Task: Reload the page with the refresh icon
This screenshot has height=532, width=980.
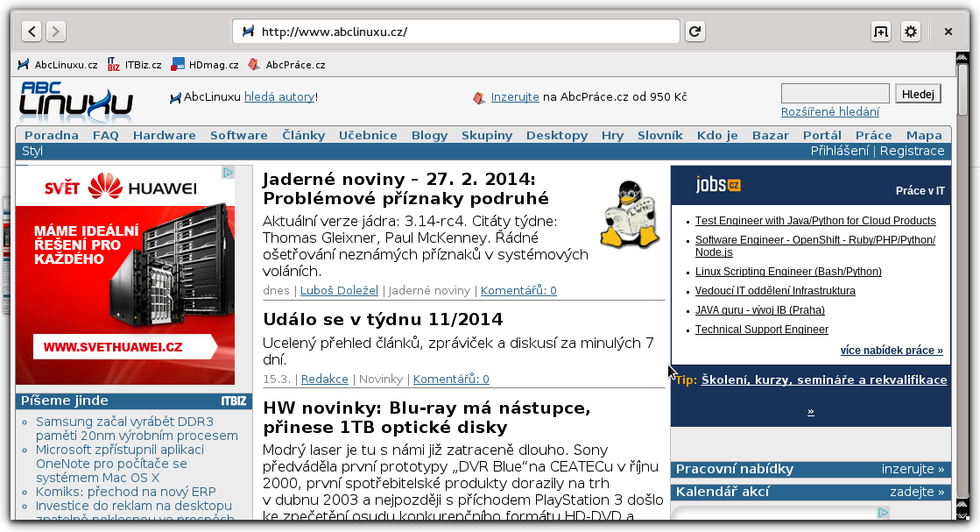Action: [695, 32]
